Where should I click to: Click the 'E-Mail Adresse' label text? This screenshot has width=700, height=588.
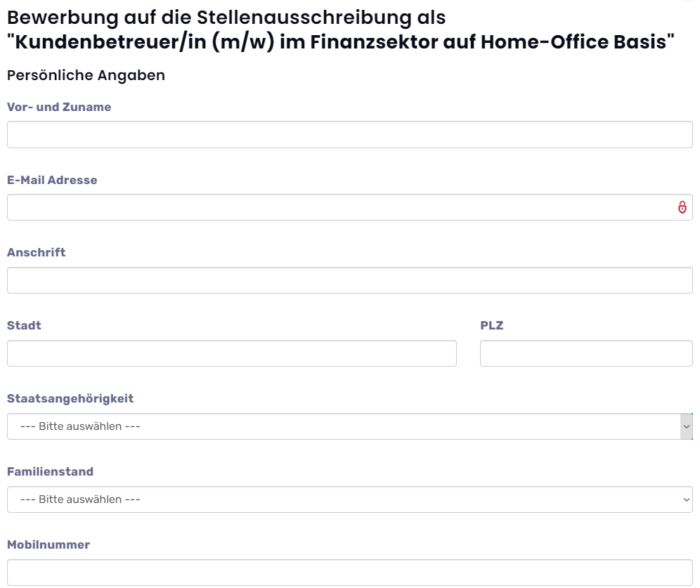click(x=52, y=180)
